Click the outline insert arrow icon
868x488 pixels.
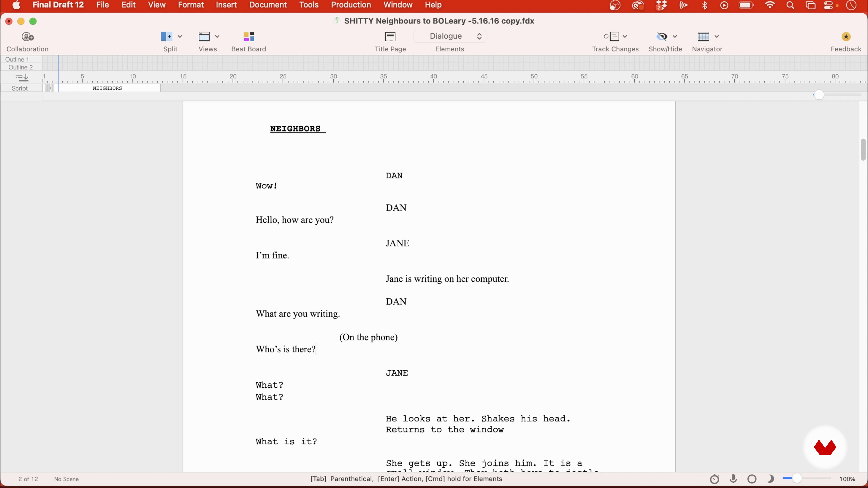[x=21, y=78]
